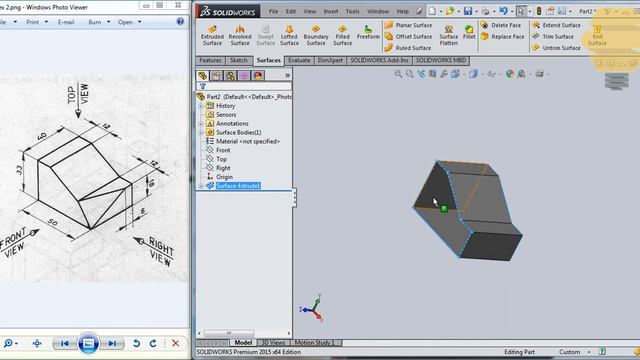Open the Help menu in SolidWorks

click(402, 11)
